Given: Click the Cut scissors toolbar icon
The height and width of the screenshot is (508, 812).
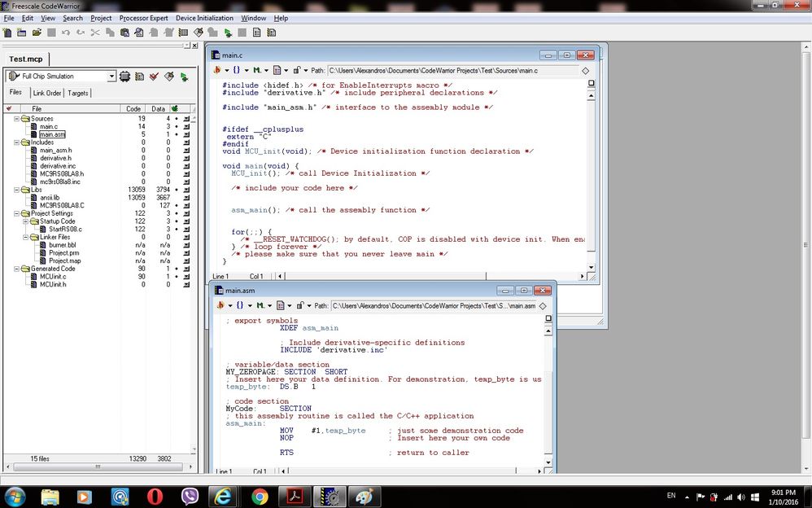Looking at the screenshot, I should 95,32.
